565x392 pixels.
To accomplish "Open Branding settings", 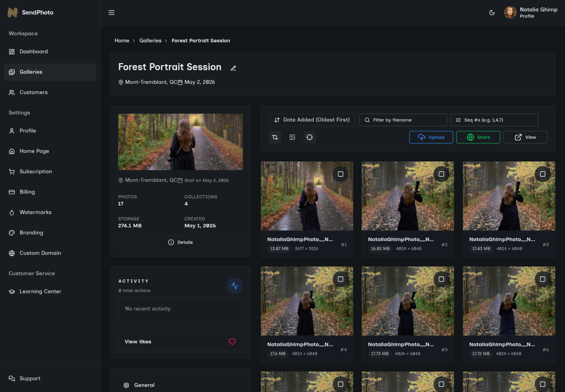I will point(50,233).
